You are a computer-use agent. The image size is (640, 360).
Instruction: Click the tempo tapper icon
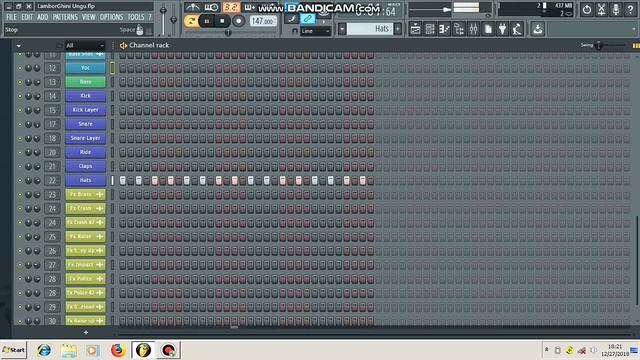tap(517, 29)
